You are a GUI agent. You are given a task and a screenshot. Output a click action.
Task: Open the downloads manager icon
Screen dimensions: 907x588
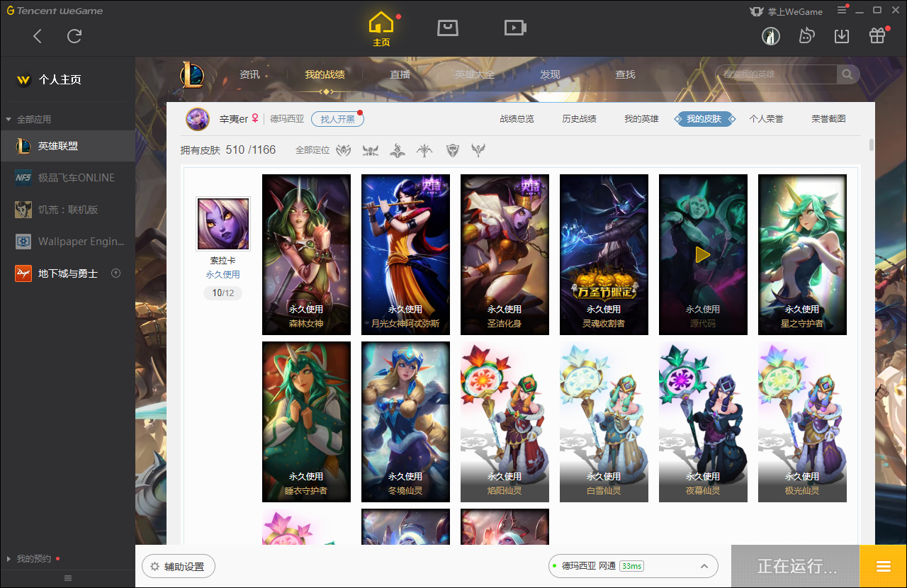pos(842,35)
